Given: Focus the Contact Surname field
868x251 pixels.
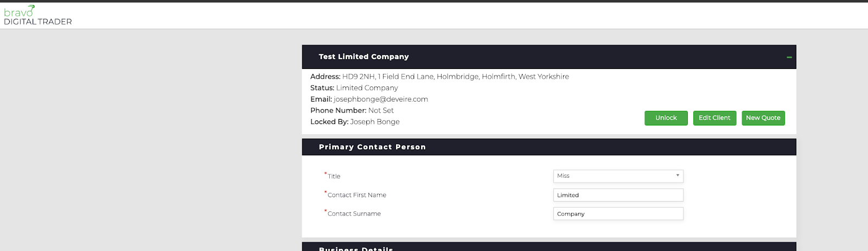Looking at the screenshot, I should [618, 214].
